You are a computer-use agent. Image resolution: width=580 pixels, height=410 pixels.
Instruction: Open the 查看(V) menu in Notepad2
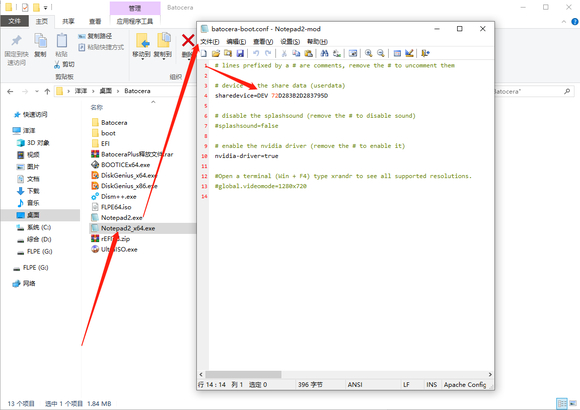pyautogui.click(x=263, y=41)
